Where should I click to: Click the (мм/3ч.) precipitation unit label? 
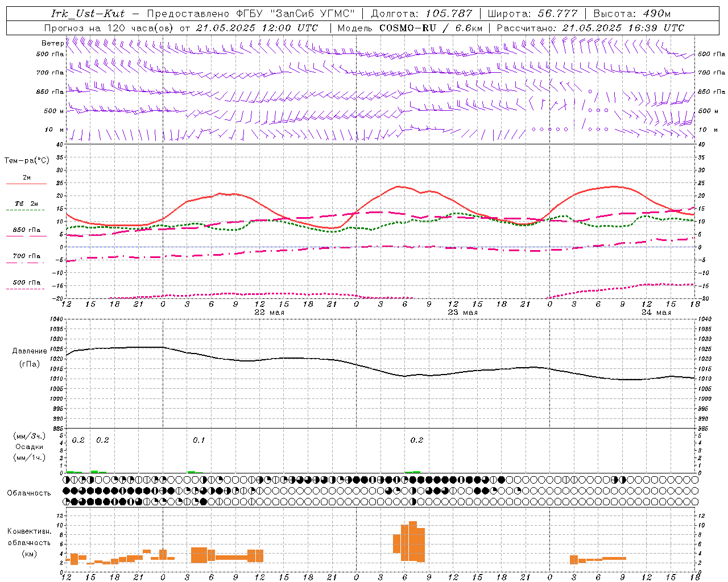point(30,436)
